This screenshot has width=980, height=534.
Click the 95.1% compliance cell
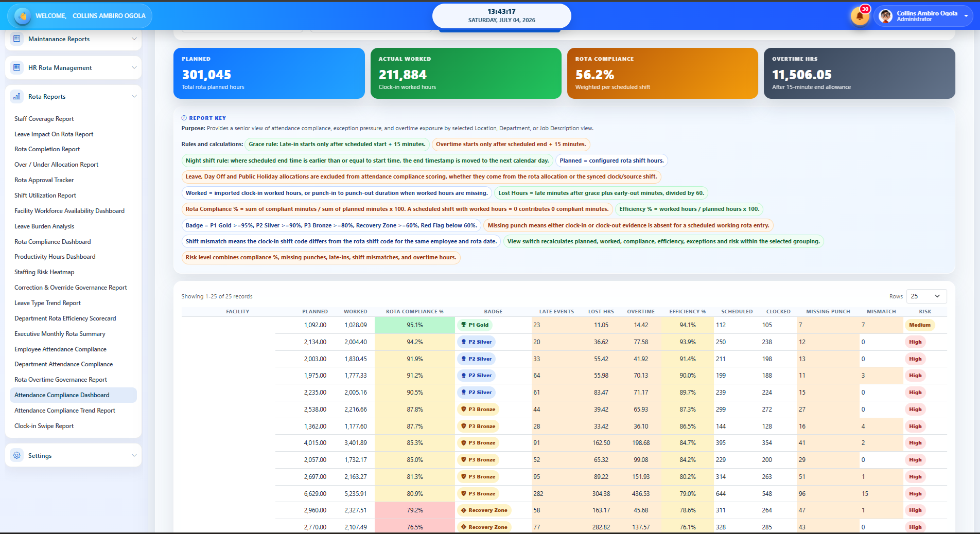click(x=415, y=325)
